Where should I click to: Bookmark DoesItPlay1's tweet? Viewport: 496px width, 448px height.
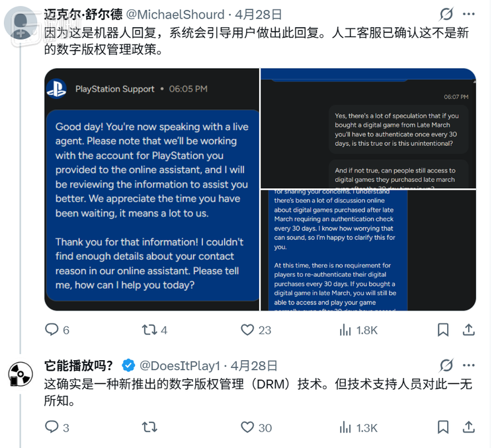point(443,427)
